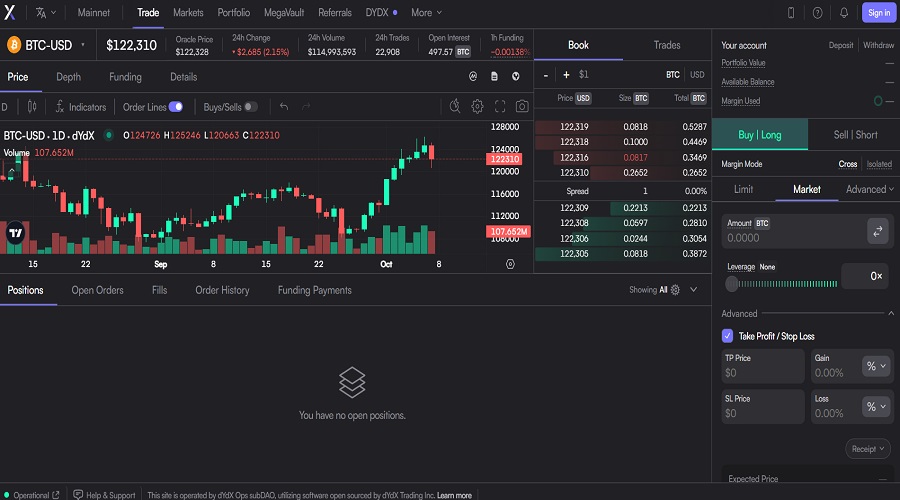
Task: Open the Loss percent unit dropdown
Action: click(x=876, y=407)
